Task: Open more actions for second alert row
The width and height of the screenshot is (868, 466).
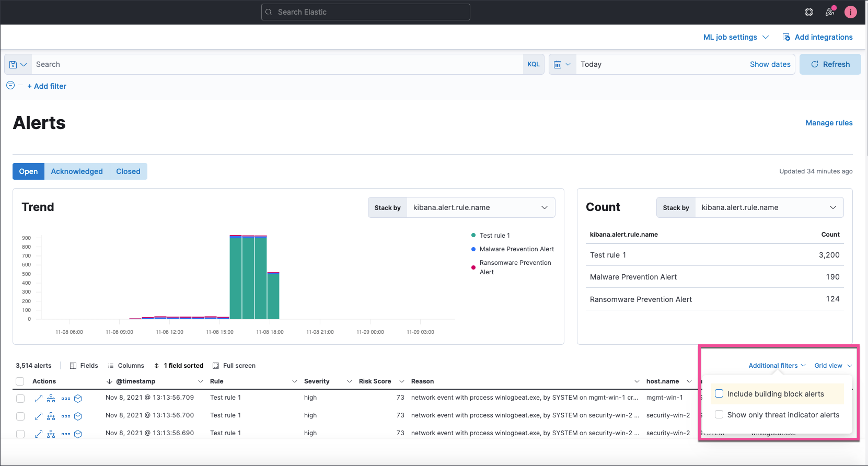Action: (65, 416)
